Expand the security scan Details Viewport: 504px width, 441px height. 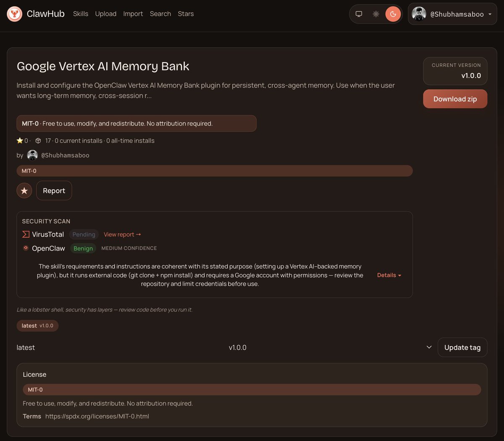click(x=389, y=275)
